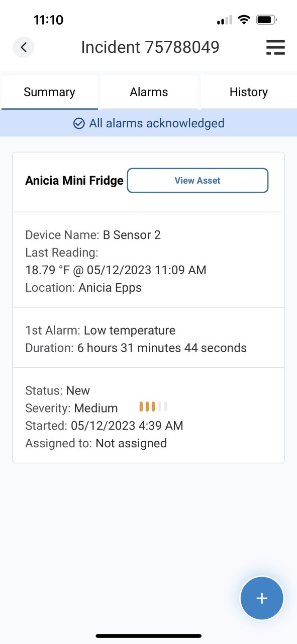297x644 pixels.
Task: Tap the Wi-Fi status icon
Action: point(244,20)
